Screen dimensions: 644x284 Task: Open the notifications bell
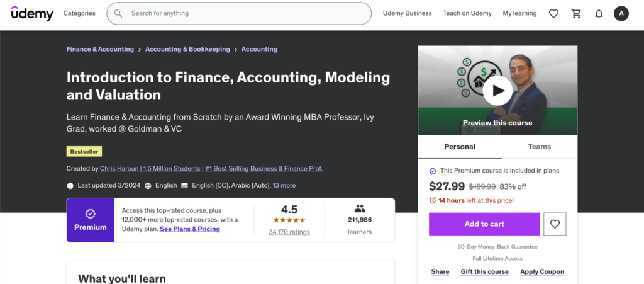(599, 13)
